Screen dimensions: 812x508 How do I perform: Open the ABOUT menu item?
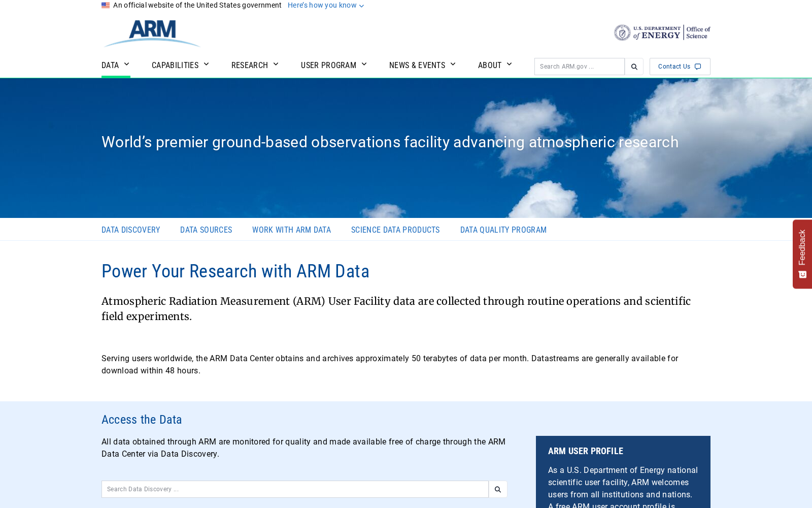490,65
